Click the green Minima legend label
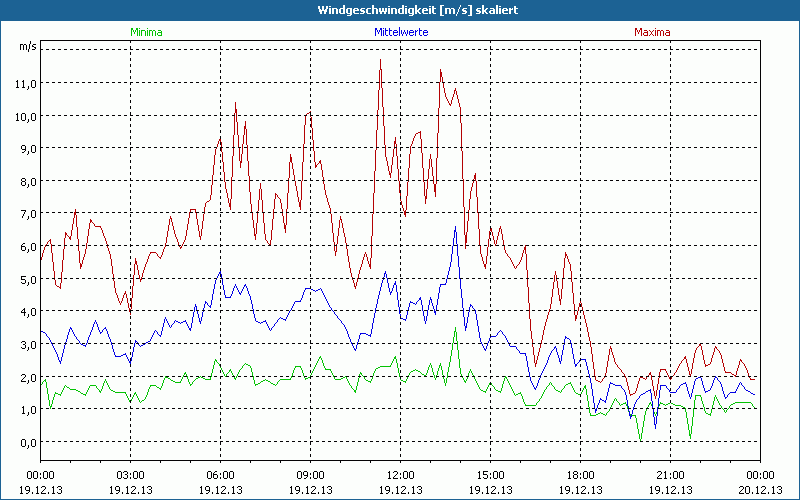 (x=146, y=32)
